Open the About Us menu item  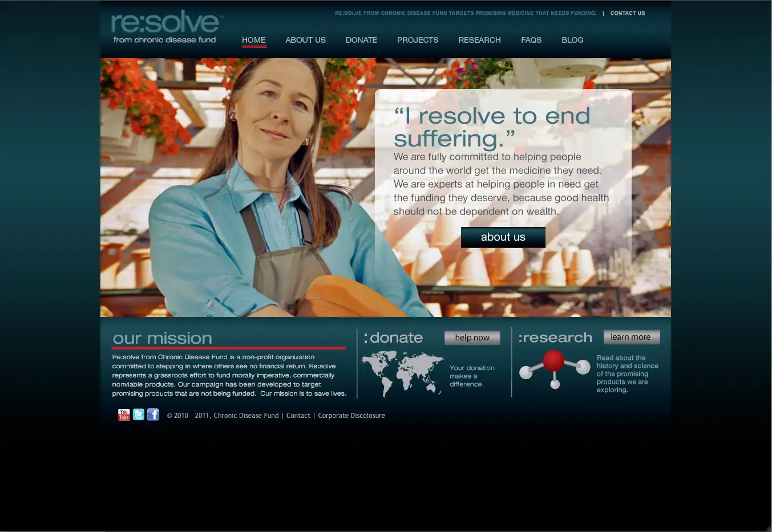point(305,40)
